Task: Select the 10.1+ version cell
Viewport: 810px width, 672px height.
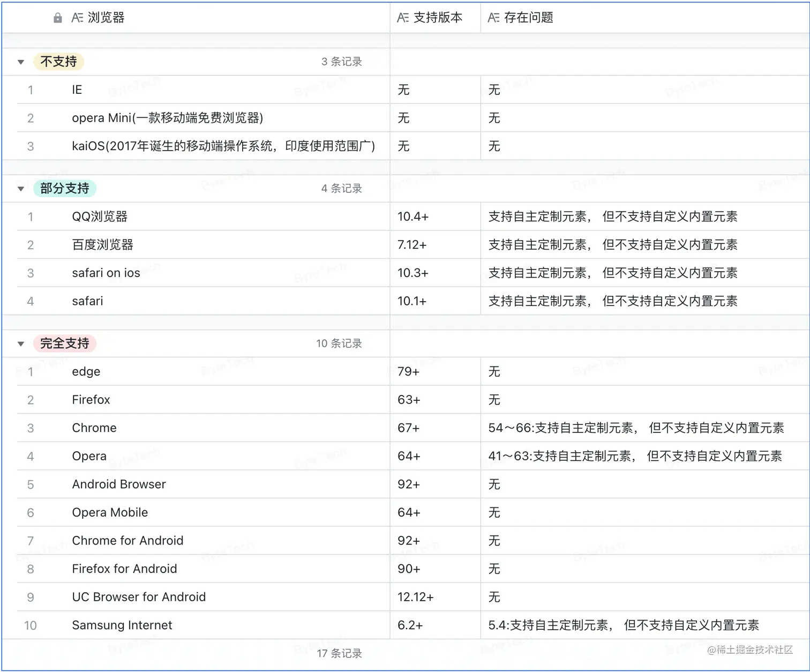Action: (x=436, y=301)
